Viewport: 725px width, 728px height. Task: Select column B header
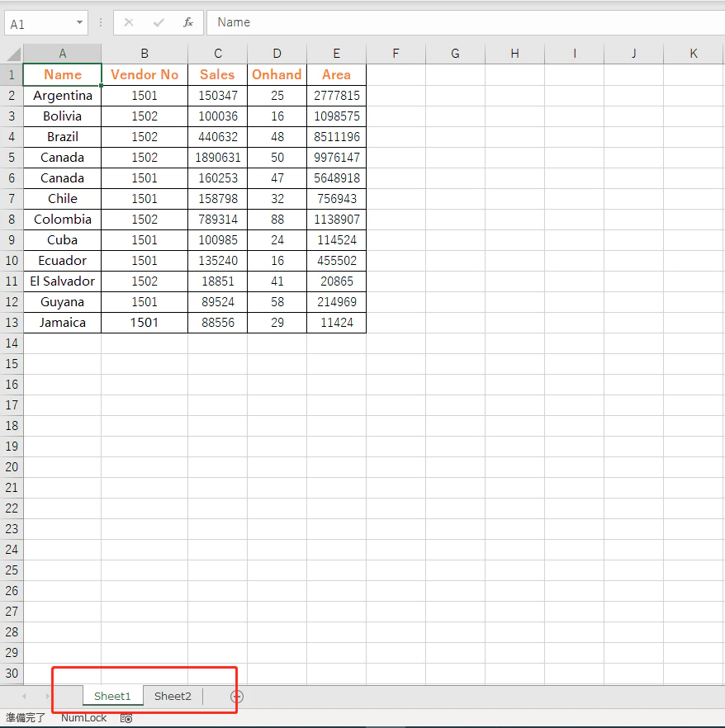(x=145, y=54)
